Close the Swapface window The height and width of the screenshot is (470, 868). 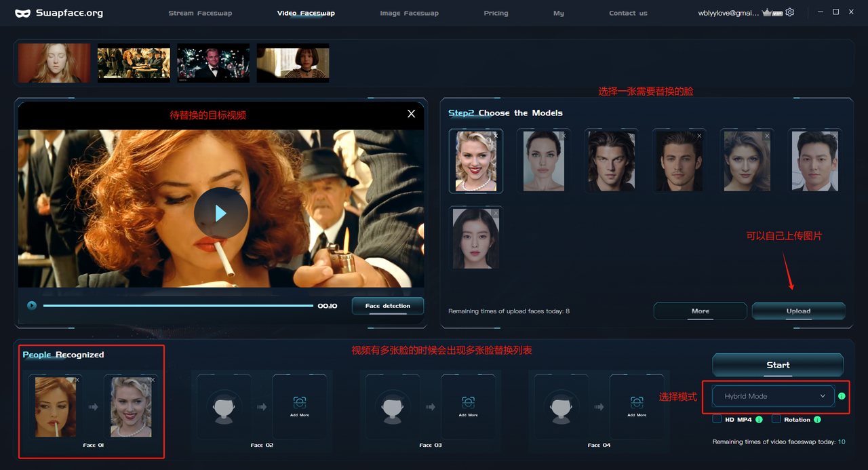851,12
